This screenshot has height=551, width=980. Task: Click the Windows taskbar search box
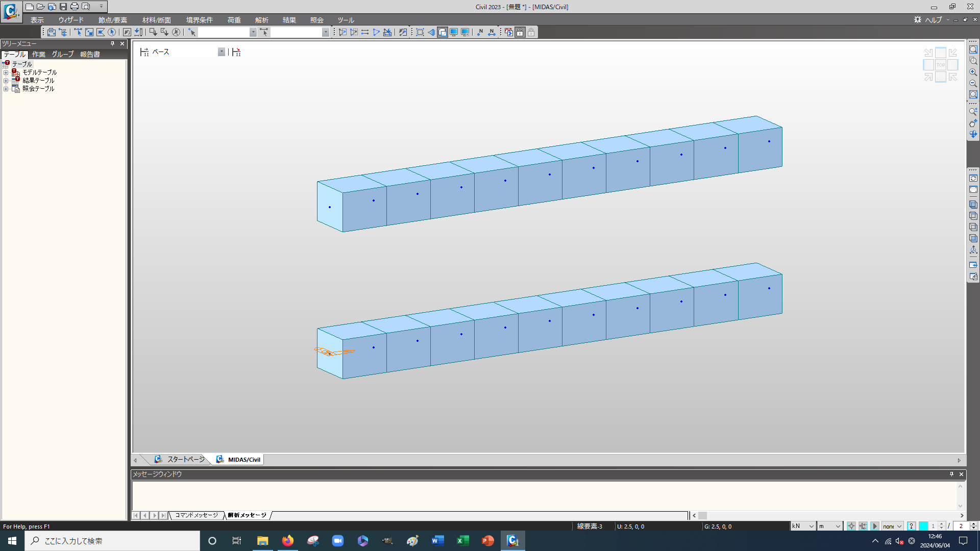tap(112, 541)
